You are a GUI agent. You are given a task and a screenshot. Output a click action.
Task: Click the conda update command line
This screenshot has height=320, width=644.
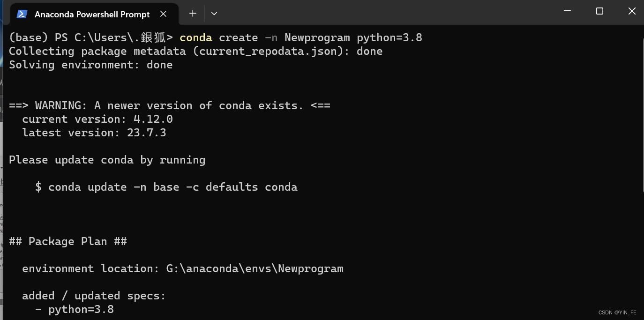[x=166, y=187]
